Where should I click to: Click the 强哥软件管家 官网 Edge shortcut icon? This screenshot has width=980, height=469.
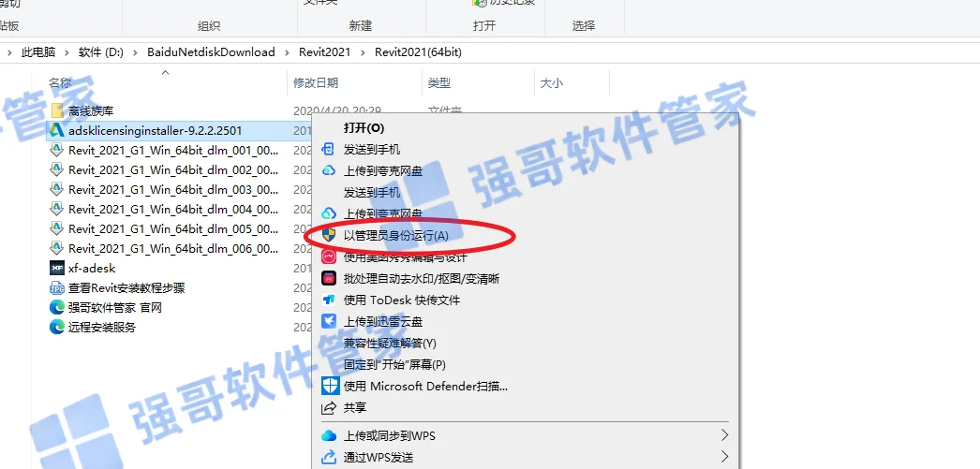tap(57, 307)
